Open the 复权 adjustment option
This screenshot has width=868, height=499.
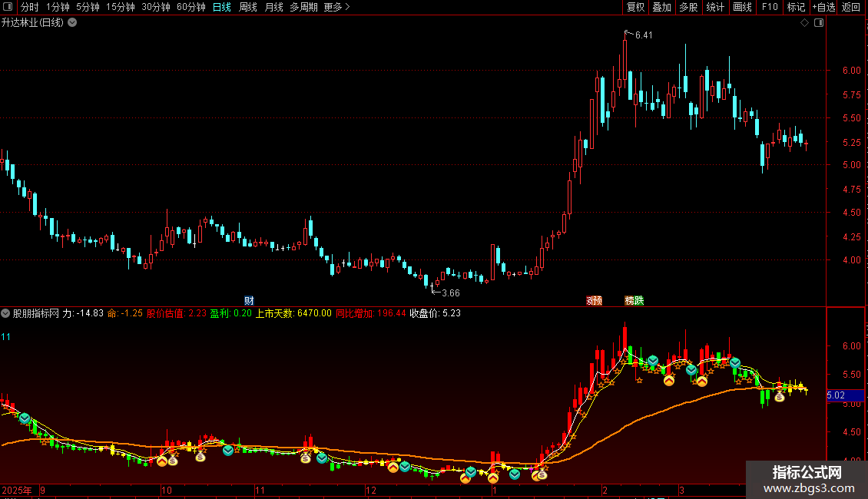tap(635, 7)
